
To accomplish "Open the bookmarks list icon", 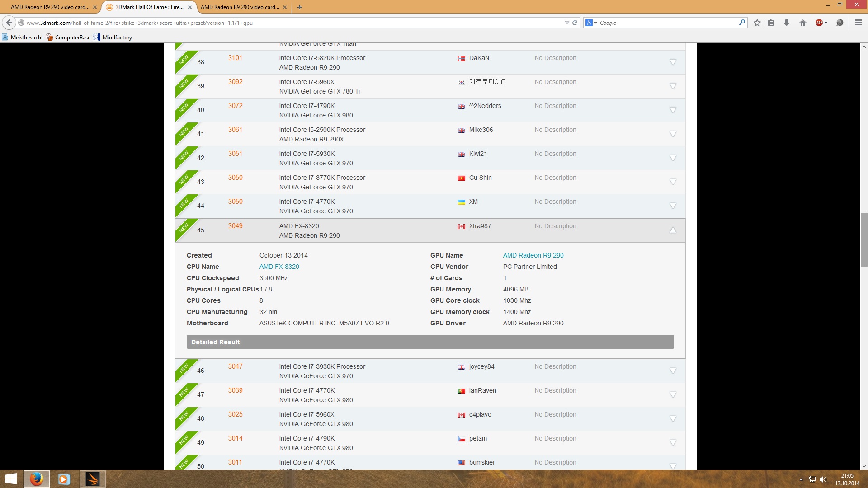I will point(771,23).
